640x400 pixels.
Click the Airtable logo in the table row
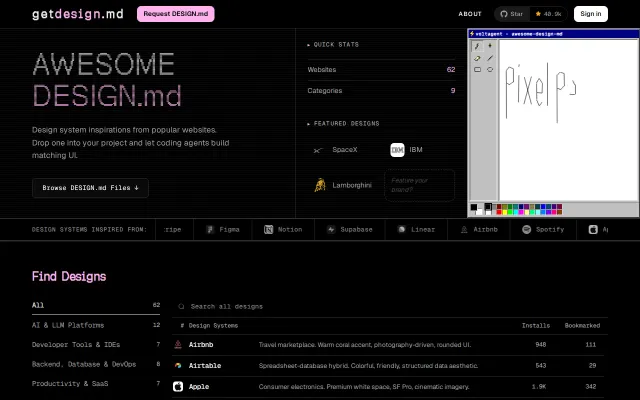(x=178, y=366)
